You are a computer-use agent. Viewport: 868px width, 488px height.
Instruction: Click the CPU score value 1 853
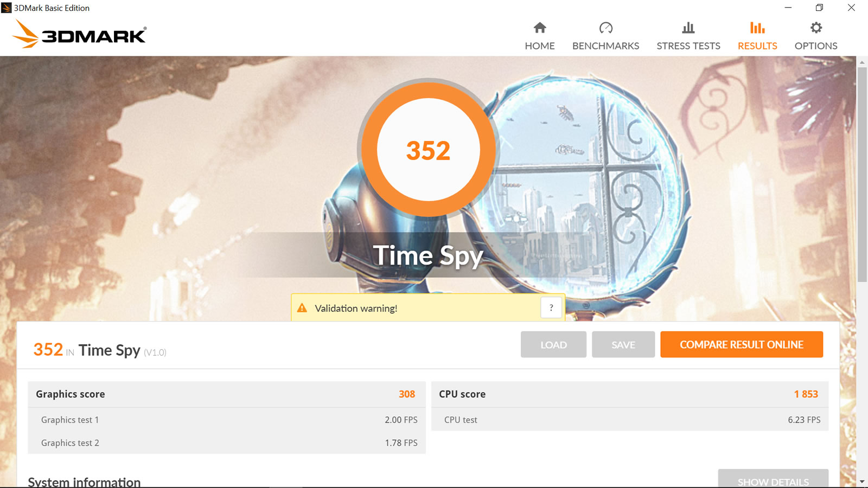point(806,394)
